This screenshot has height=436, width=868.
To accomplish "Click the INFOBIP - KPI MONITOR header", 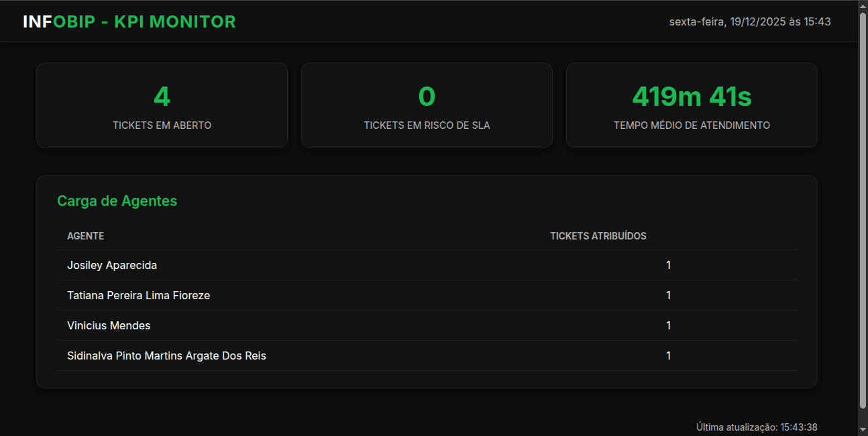I will tap(129, 21).
